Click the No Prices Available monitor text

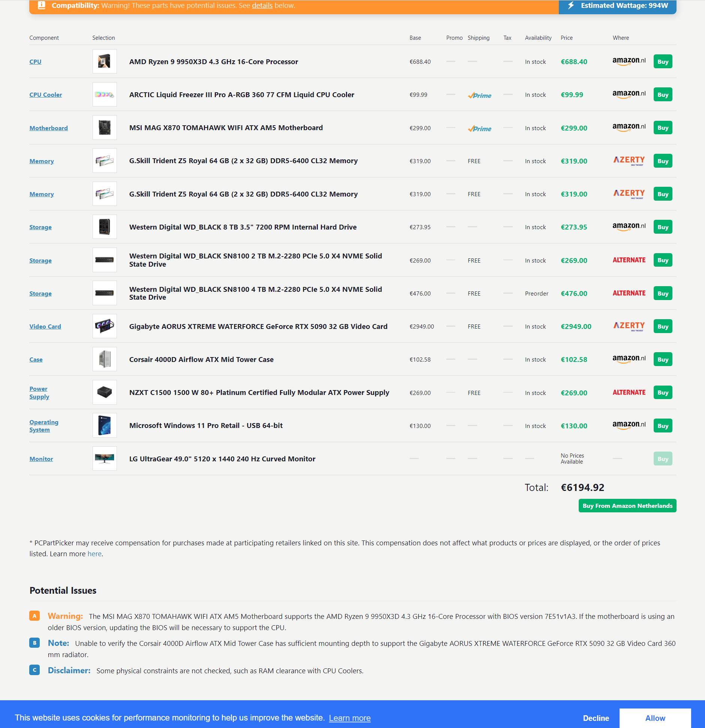[572, 458]
